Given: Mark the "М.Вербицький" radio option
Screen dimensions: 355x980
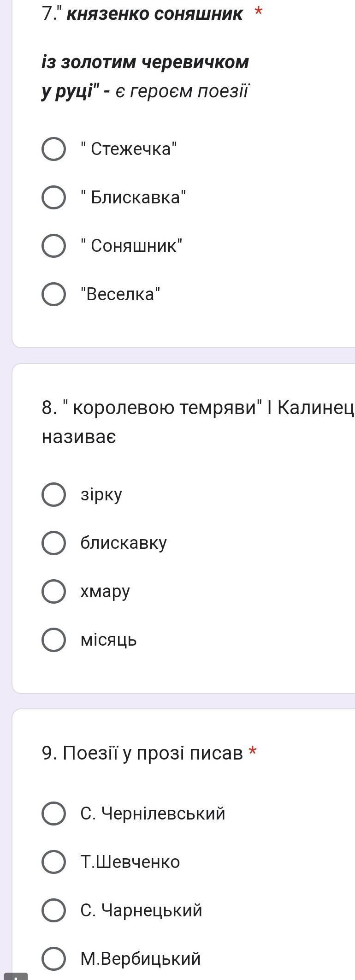Looking at the screenshot, I should pos(53,959).
